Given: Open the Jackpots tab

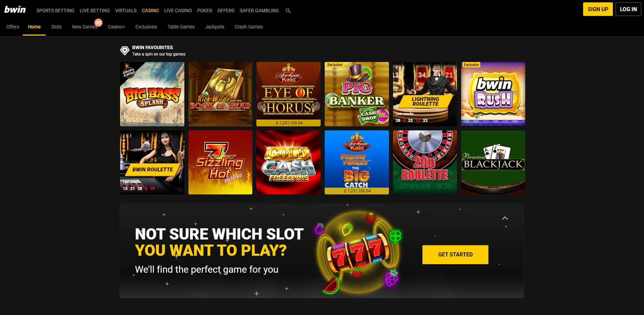Looking at the screenshot, I should coord(214,27).
